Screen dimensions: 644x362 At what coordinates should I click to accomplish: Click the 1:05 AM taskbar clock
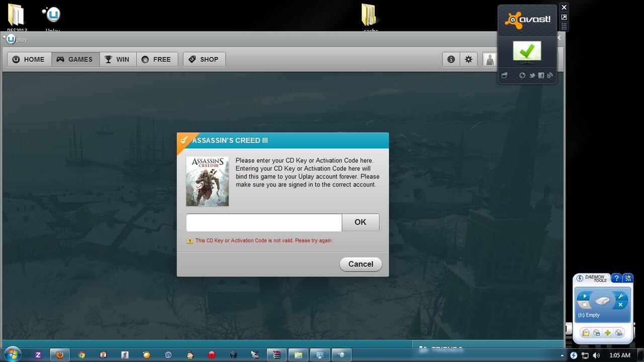619,355
